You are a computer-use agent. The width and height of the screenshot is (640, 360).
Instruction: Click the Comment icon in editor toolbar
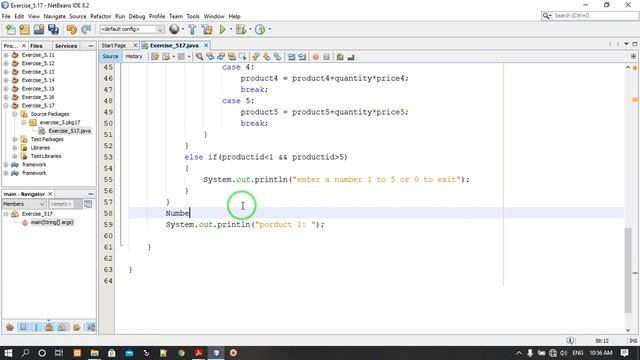[x=340, y=57]
